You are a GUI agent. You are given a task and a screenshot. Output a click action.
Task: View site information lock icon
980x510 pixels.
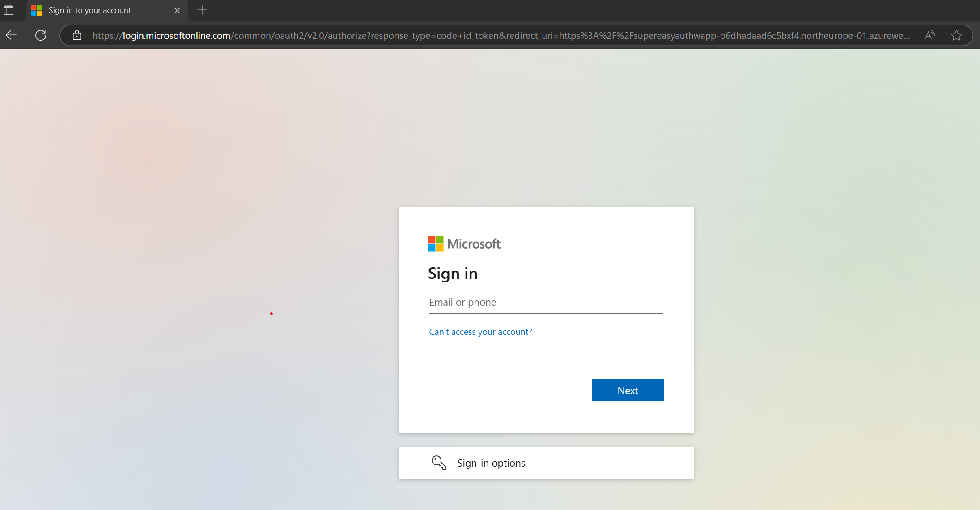tap(77, 35)
